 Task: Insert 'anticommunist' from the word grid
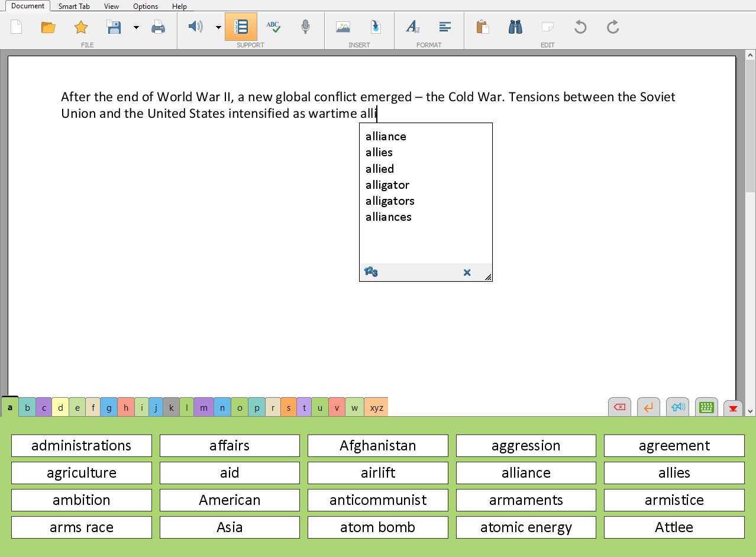(378, 500)
